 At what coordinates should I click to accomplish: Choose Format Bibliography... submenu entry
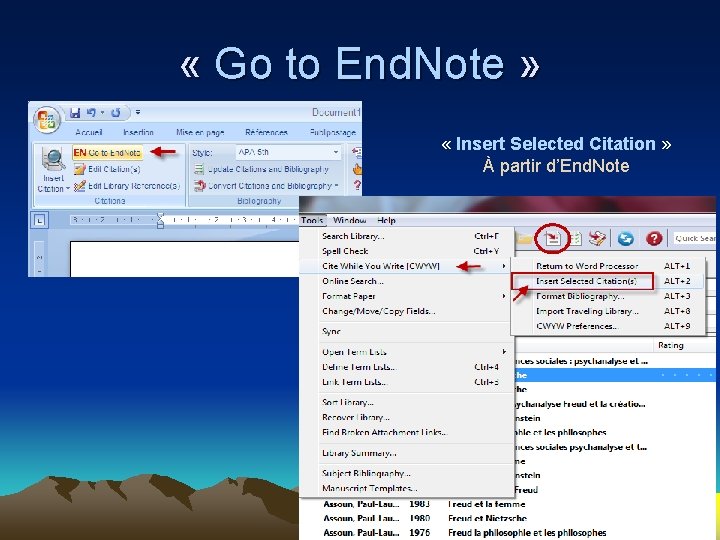(x=608, y=296)
